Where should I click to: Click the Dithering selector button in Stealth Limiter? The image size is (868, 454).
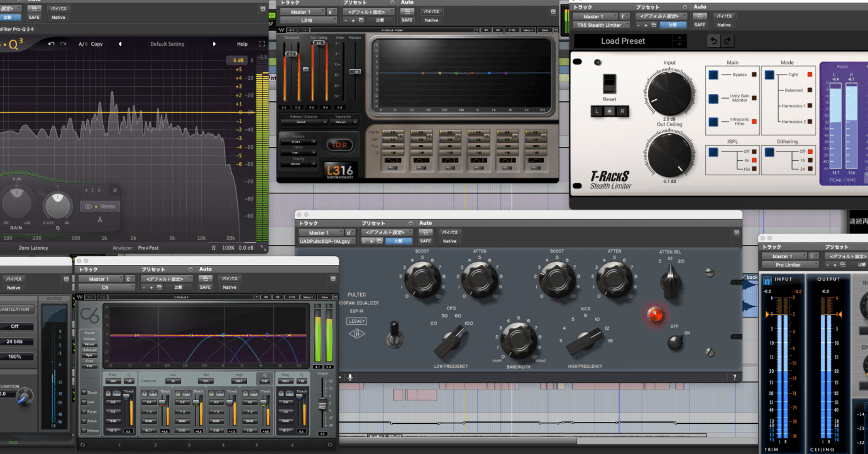pyautogui.click(x=769, y=151)
